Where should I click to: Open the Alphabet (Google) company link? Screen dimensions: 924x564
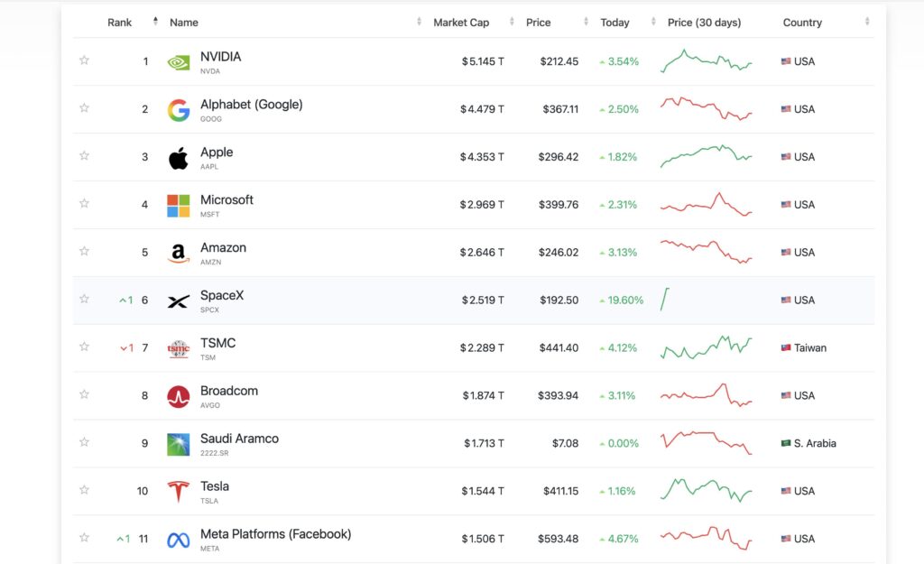click(252, 105)
